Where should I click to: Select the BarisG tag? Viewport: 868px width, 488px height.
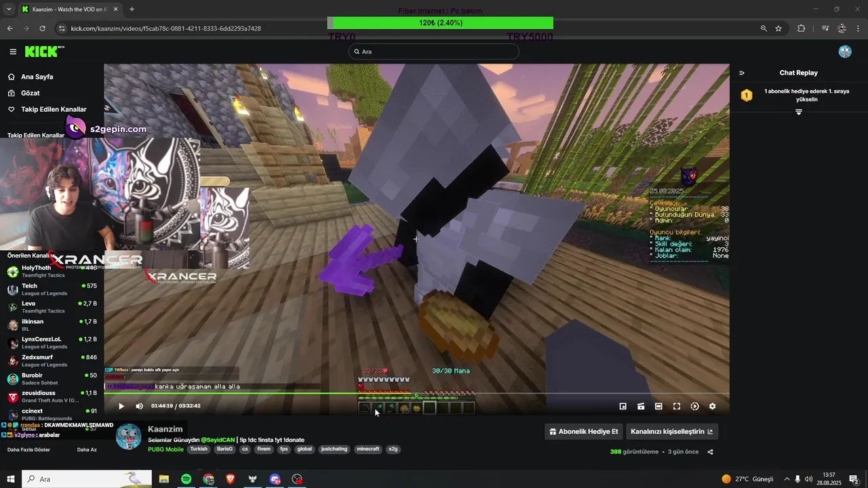click(x=224, y=449)
